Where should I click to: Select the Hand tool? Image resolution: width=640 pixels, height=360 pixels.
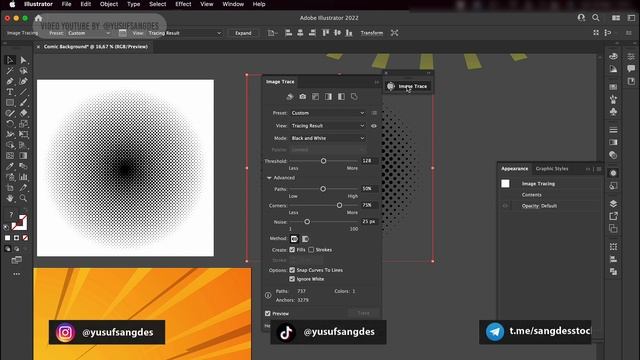coord(10,198)
